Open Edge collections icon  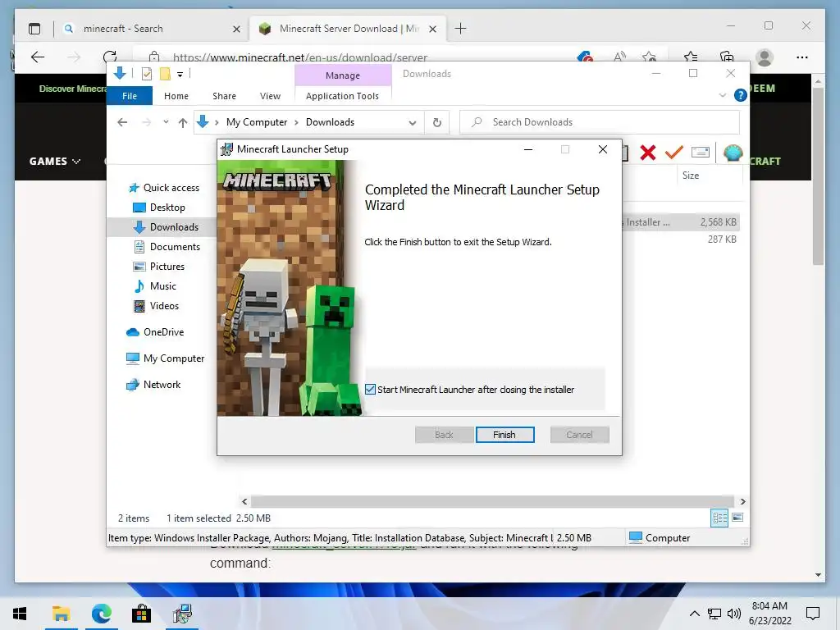tap(727, 57)
